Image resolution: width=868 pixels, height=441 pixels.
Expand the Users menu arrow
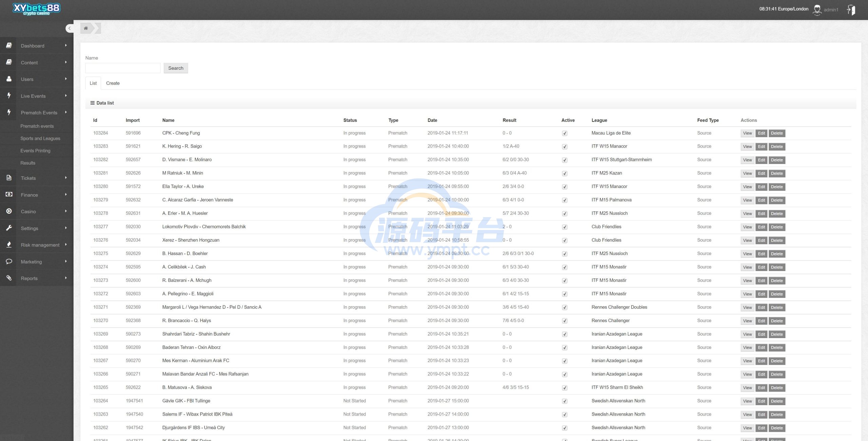[66, 79]
